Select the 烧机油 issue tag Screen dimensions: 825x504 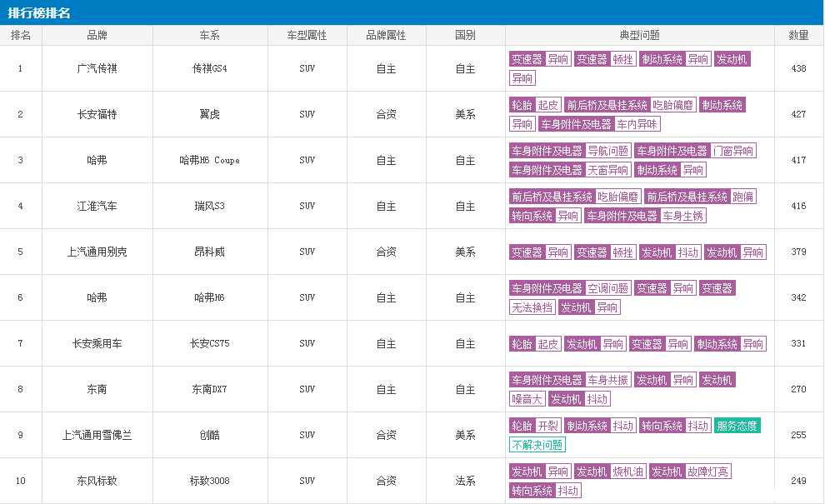pos(627,472)
